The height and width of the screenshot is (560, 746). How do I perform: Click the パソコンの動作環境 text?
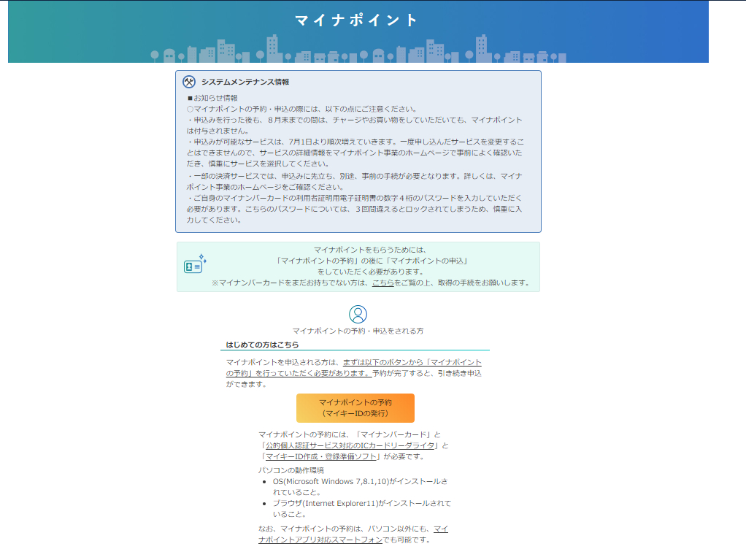[x=291, y=470]
